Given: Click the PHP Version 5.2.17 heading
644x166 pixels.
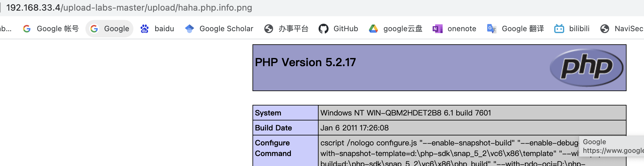Looking at the screenshot, I should click(x=305, y=62).
